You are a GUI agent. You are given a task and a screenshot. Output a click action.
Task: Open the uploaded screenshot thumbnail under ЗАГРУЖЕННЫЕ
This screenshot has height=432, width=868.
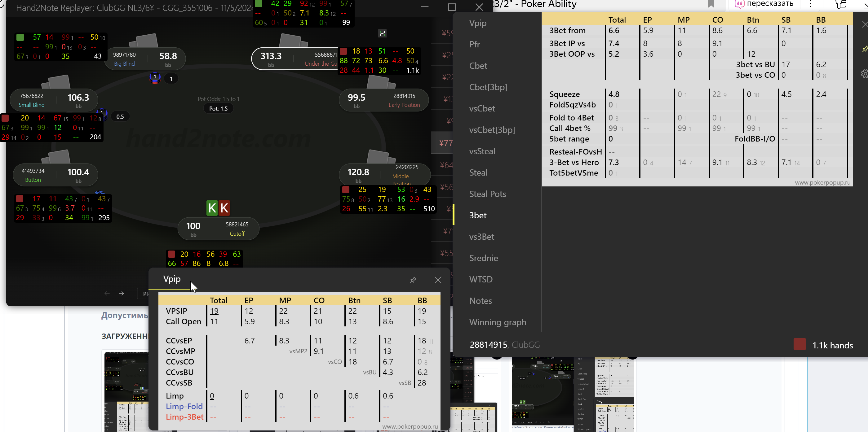(x=127, y=392)
